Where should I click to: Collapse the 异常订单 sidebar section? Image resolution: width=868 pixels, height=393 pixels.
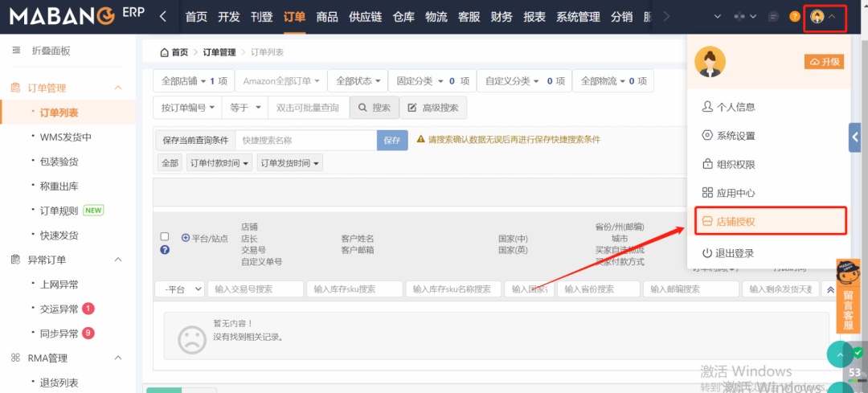tap(118, 260)
